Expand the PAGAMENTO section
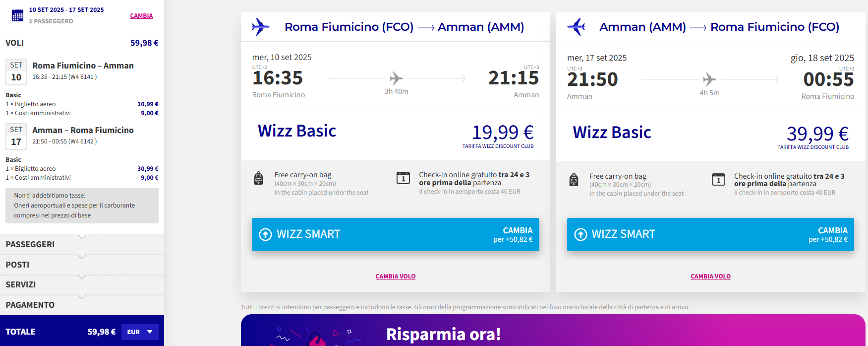This screenshot has height=346, width=868. point(82,305)
